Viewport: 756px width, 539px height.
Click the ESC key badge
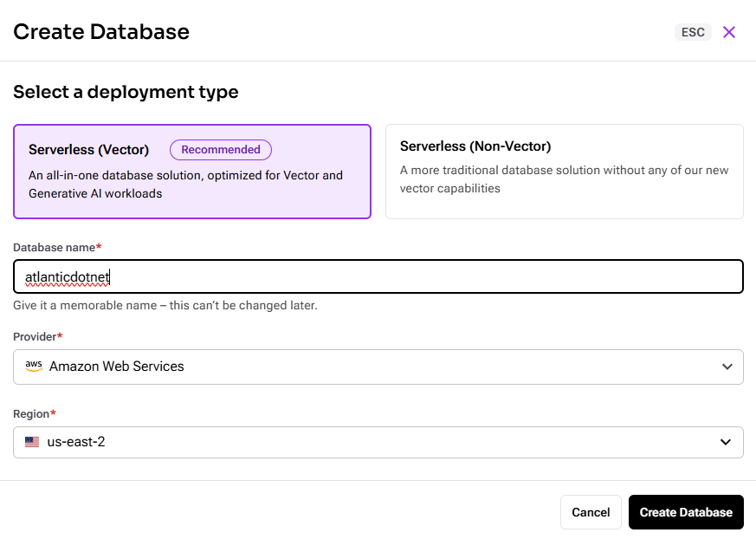693,32
